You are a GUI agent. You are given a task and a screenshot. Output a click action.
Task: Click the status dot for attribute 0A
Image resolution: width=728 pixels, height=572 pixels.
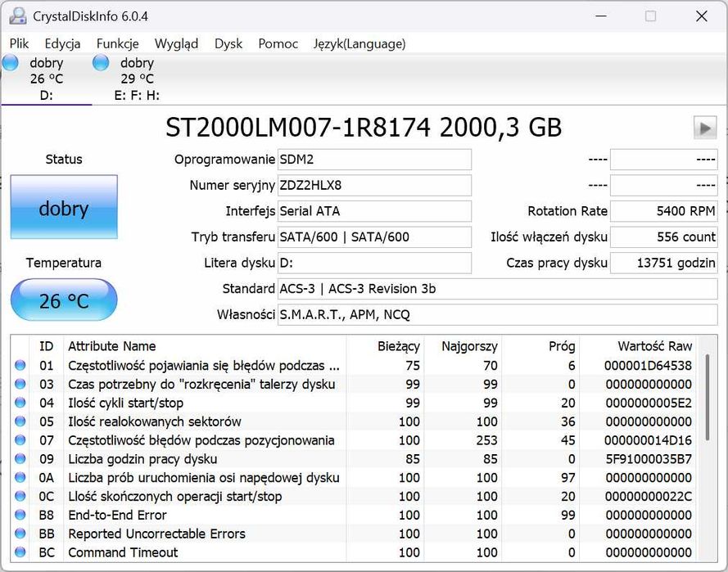(x=20, y=478)
